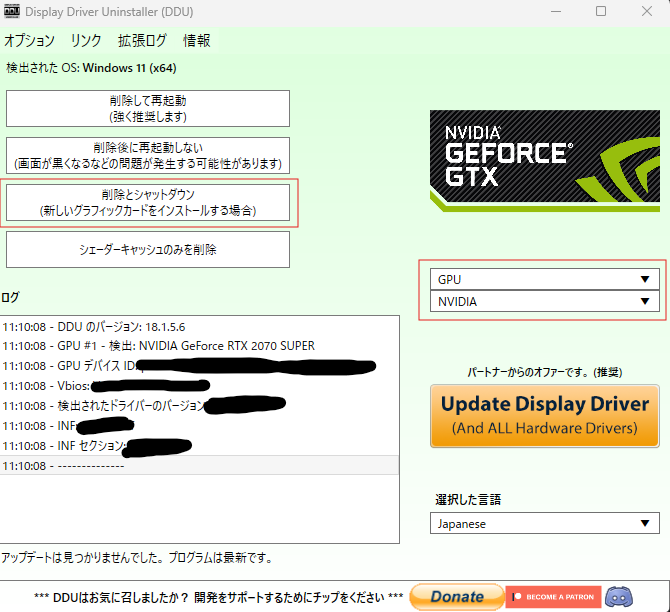Screen dimensions: 670x612
Task: Select the Vbios log line
Action: tap(199, 386)
